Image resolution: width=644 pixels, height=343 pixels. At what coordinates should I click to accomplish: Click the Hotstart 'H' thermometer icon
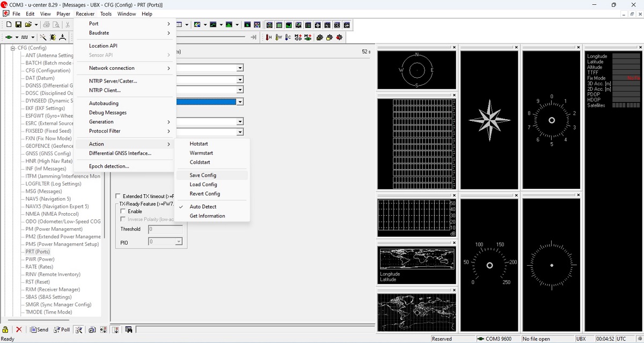click(x=269, y=37)
